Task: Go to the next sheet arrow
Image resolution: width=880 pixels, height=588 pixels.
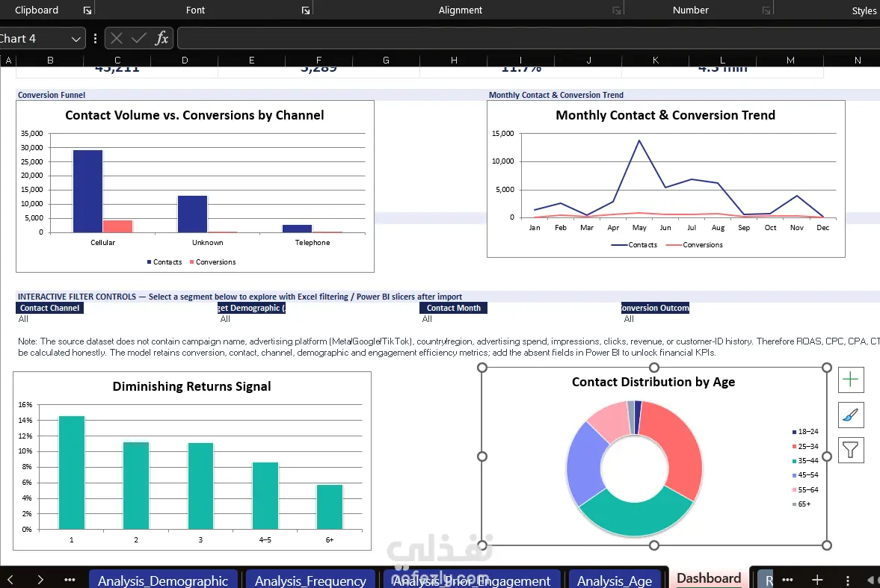Action: coord(40,580)
